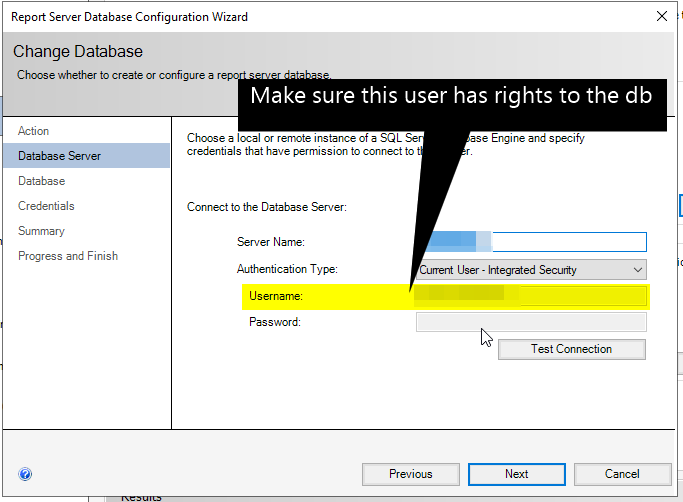683x502 pixels.
Task: Click the Username field
Action: coord(531,296)
